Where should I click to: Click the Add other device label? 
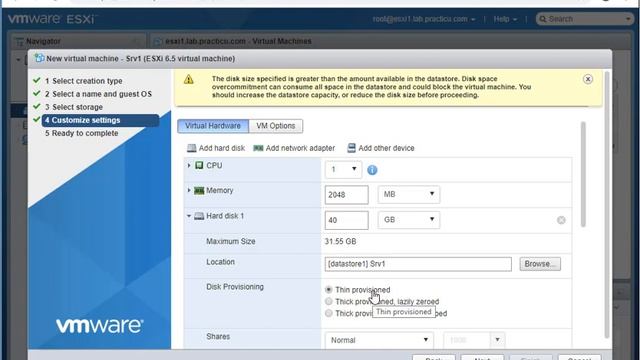pyautogui.click(x=386, y=148)
